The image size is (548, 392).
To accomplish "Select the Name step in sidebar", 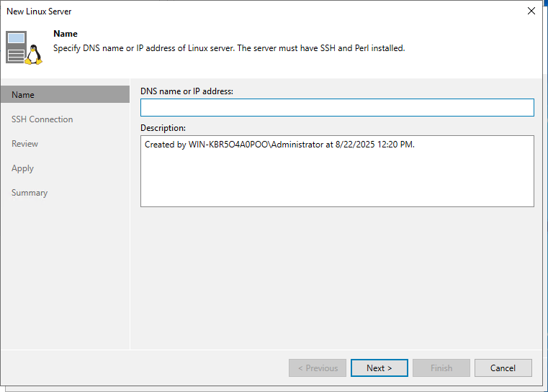I will (23, 95).
